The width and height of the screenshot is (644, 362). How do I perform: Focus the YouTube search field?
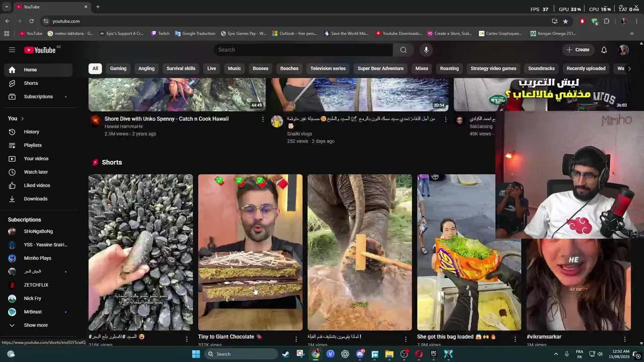click(303, 50)
